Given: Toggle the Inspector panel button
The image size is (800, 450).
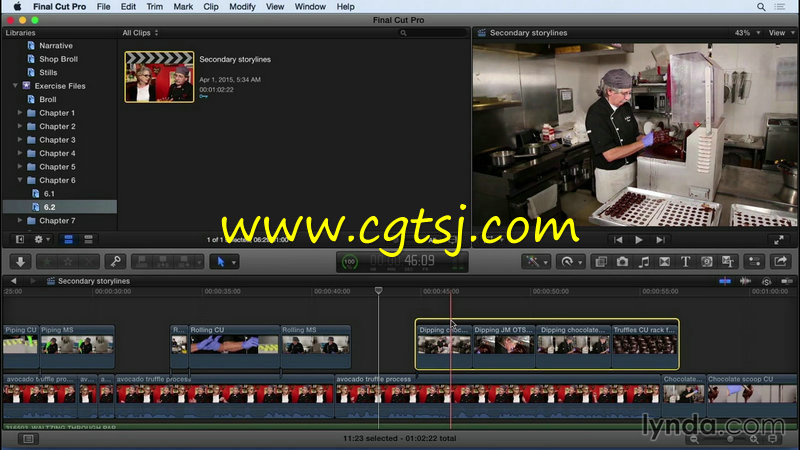Looking at the screenshot, I should coord(754,262).
